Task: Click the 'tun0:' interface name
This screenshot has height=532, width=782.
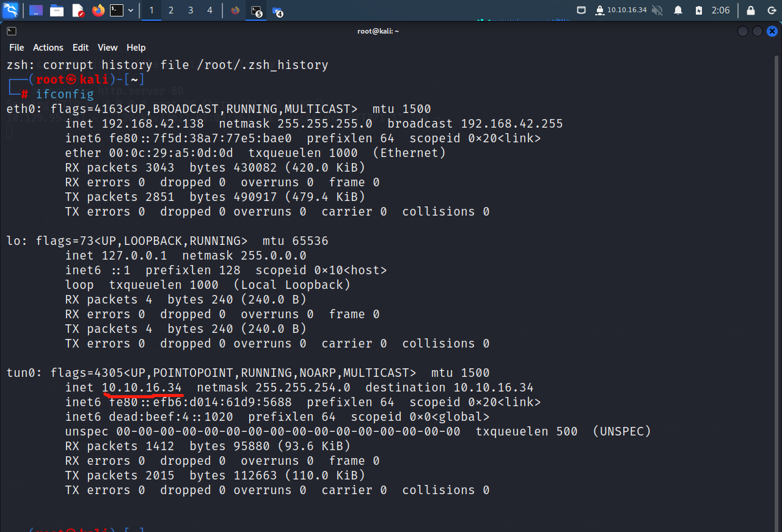Action: (25, 373)
